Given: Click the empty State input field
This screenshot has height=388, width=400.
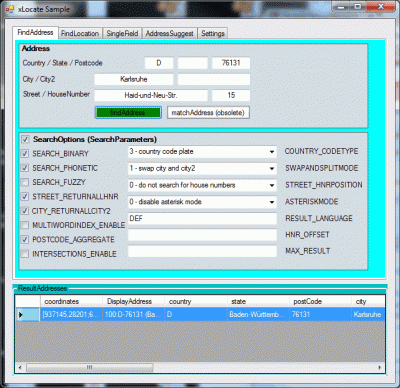Looking at the screenshot, I should tap(193, 63).
